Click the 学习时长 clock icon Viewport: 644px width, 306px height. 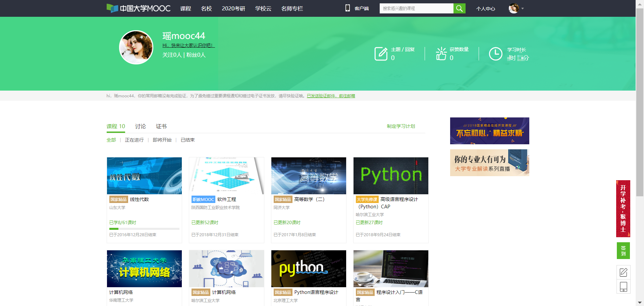click(x=495, y=54)
